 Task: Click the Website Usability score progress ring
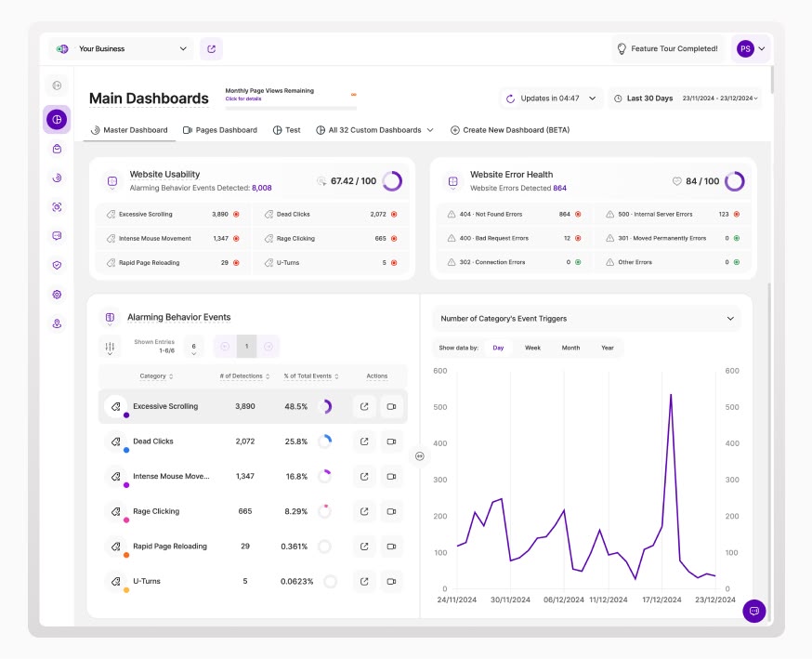coord(392,181)
